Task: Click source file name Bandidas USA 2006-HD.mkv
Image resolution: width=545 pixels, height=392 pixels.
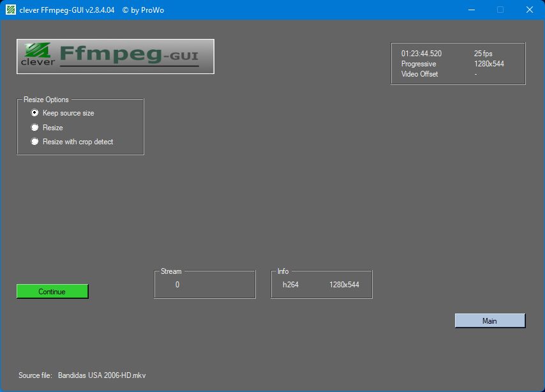Action: (x=102, y=375)
